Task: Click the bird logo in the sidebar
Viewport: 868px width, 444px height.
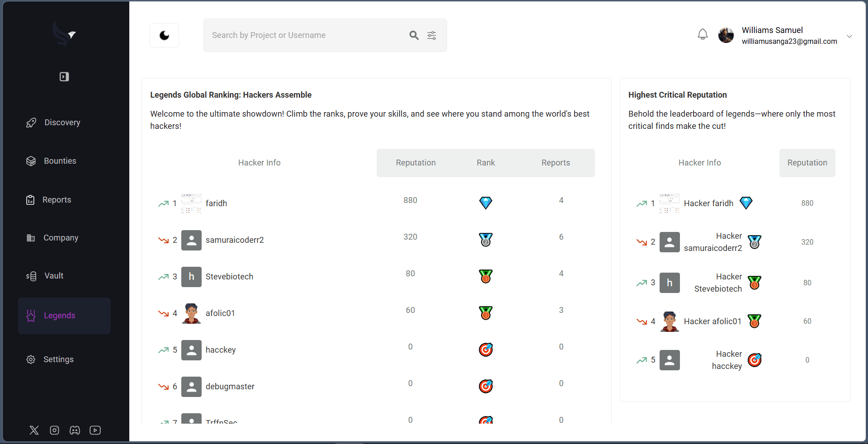Action: coord(64,34)
